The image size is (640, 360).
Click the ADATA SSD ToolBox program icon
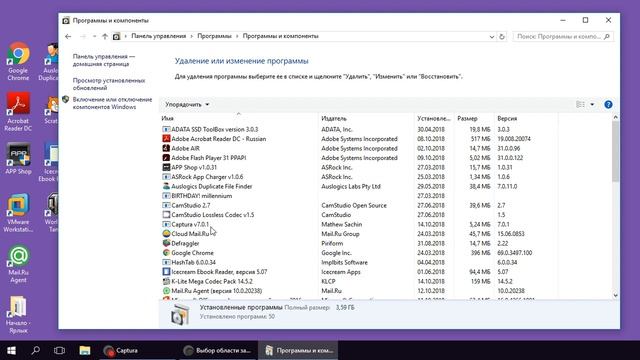pos(166,129)
